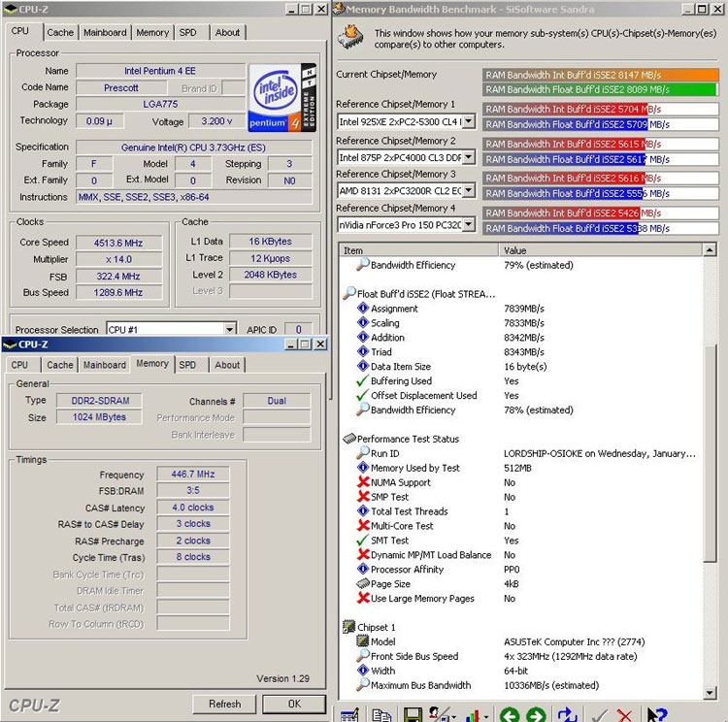The image size is (728, 722).
Task: Open the Processor Selection CPU #1 dropdown
Action: (229, 329)
